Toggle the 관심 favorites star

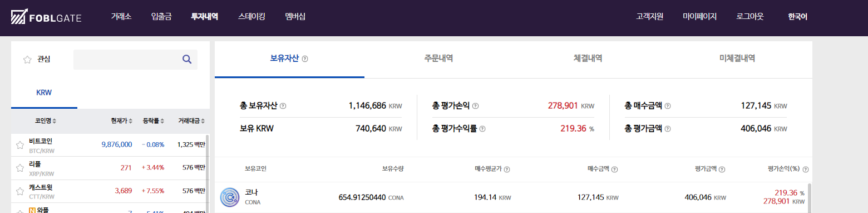pos(27,60)
